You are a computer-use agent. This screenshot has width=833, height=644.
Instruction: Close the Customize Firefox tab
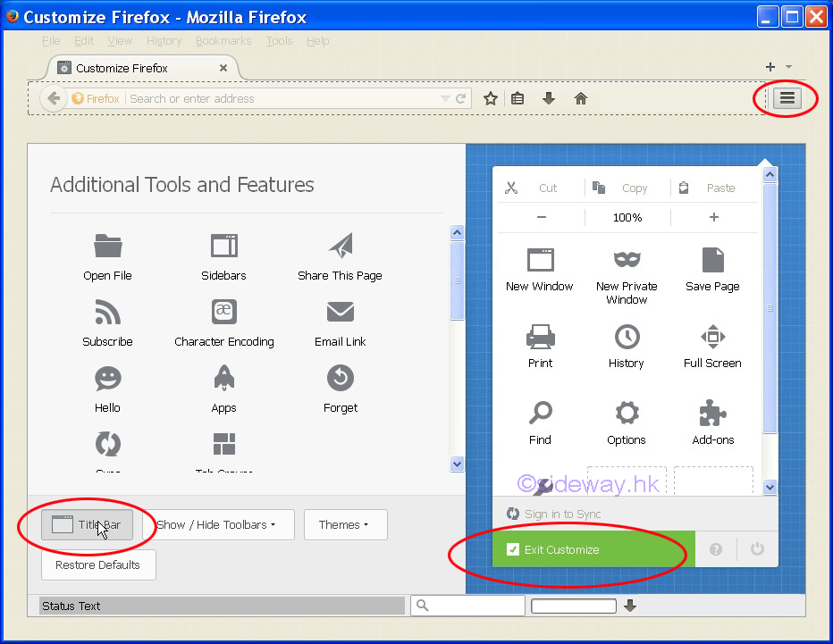tap(223, 68)
